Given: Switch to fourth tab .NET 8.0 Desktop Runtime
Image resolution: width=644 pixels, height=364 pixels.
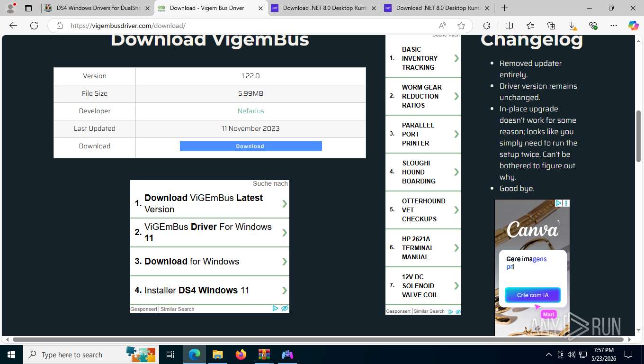Looking at the screenshot, I should (x=438, y=8).
